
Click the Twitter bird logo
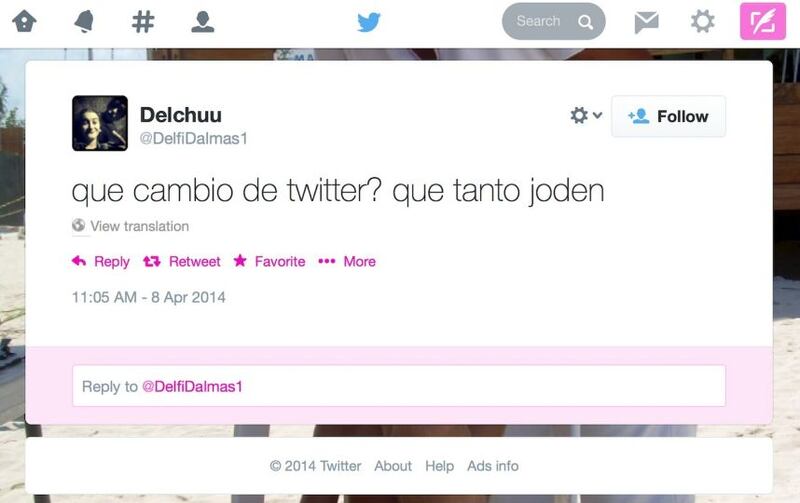pyautogui.click(x=369, y=22)
